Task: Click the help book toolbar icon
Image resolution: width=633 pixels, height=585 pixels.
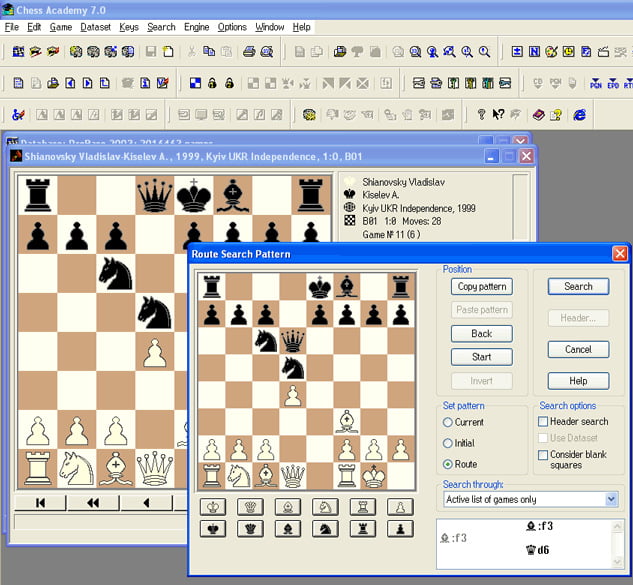Action: click(539, 115)
